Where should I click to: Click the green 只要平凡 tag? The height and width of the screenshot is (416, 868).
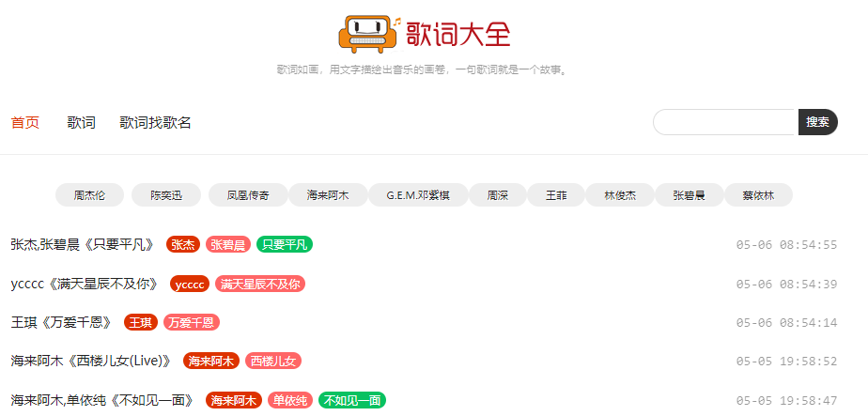[285, 244]
